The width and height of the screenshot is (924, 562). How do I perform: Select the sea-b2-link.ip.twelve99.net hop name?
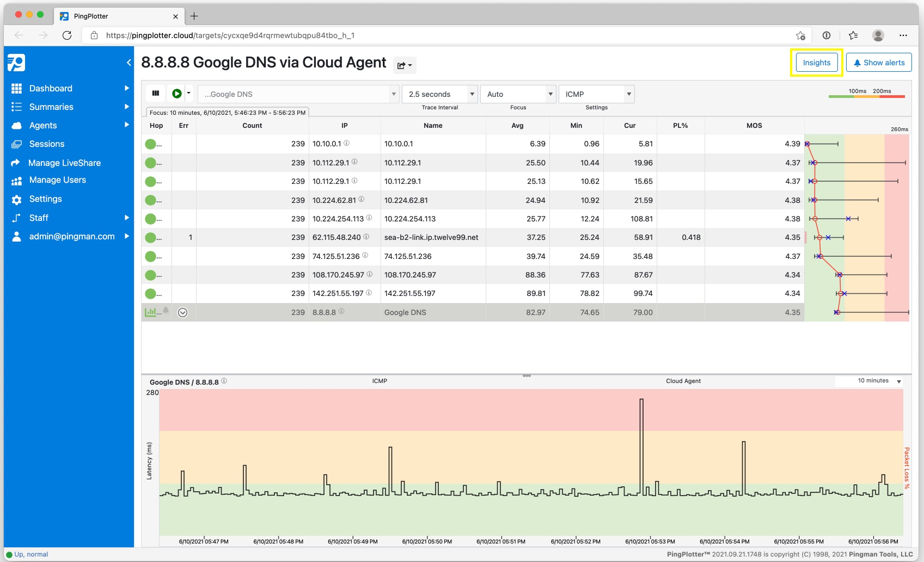coord(431,237)
